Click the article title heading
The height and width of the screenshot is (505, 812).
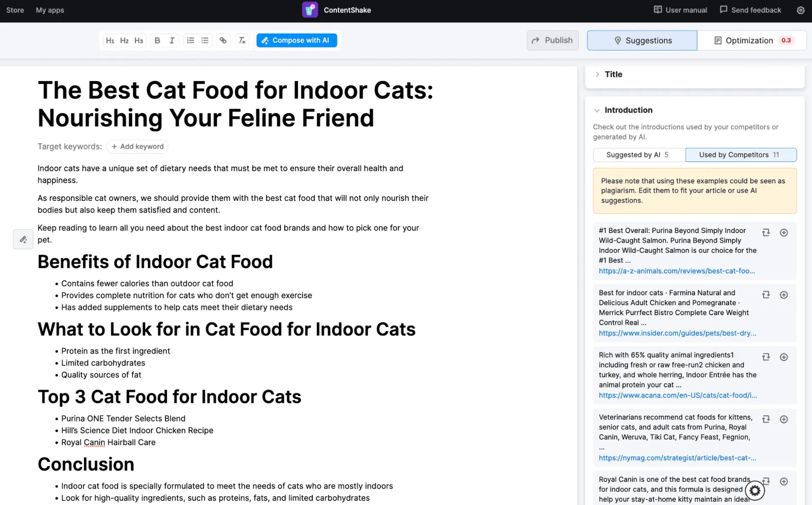pyautogui.click(x=236, y=104)
